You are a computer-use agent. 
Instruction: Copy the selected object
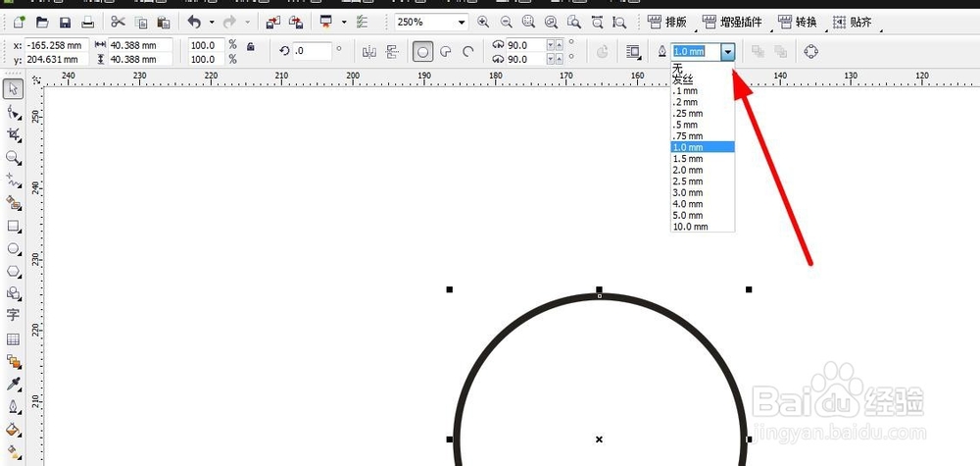(x=141, y=23)
